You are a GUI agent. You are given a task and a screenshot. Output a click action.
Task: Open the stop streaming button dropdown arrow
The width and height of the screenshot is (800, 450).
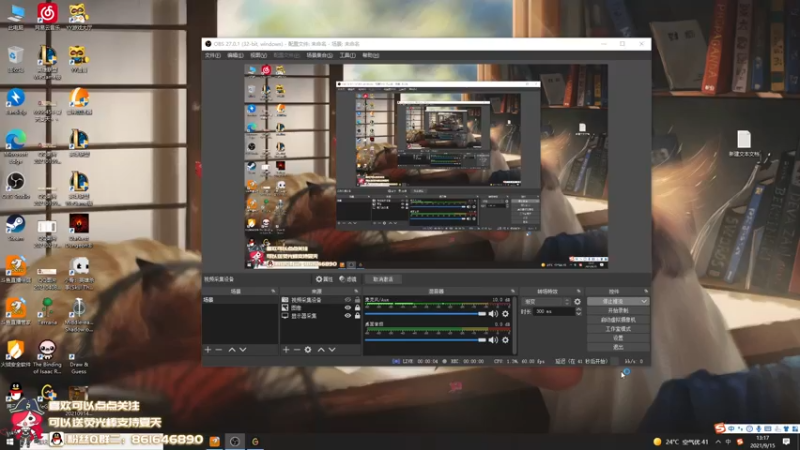(x=644, y=302)
